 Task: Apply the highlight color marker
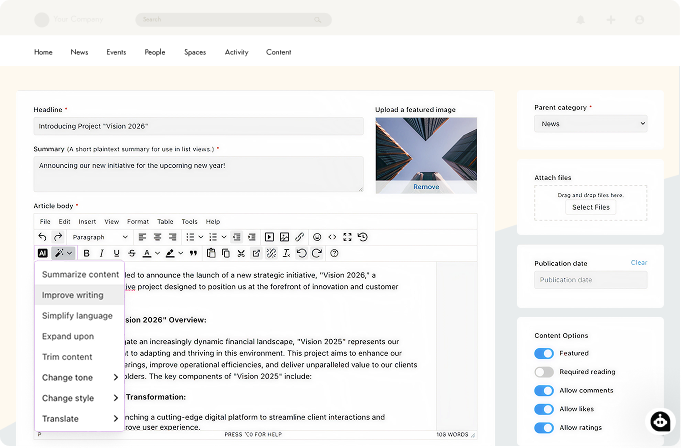170,253
